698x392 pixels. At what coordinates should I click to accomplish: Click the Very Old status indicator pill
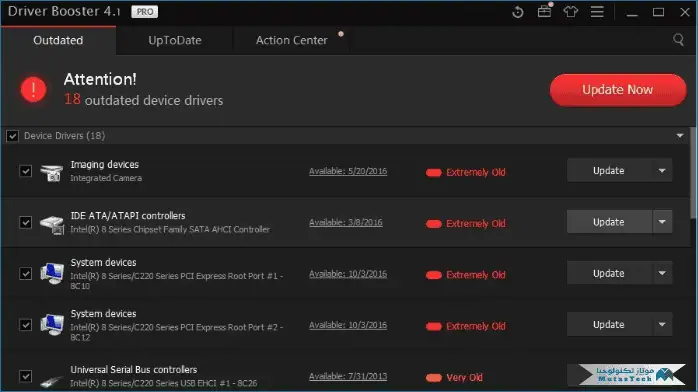click(x=434, y=378)
